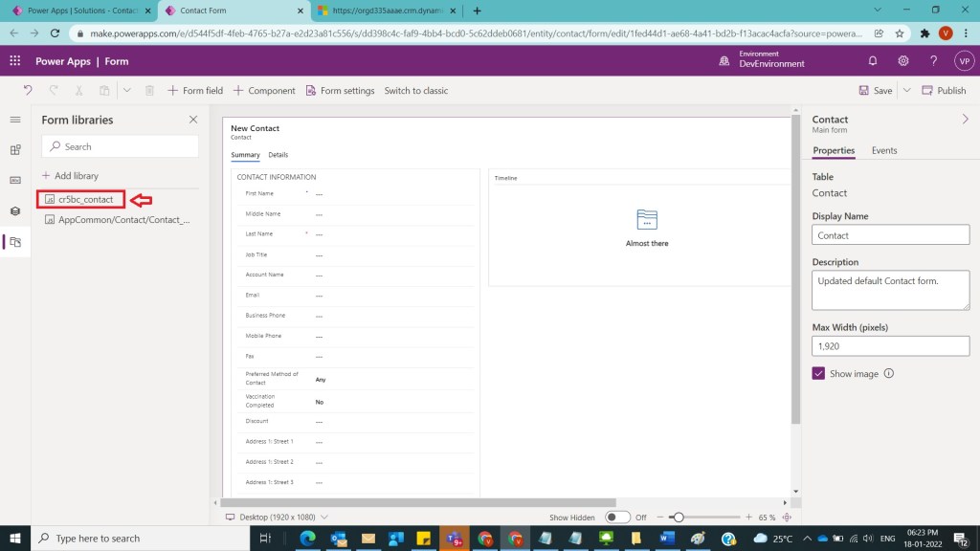Click the help question mark icon

point(934,61)
